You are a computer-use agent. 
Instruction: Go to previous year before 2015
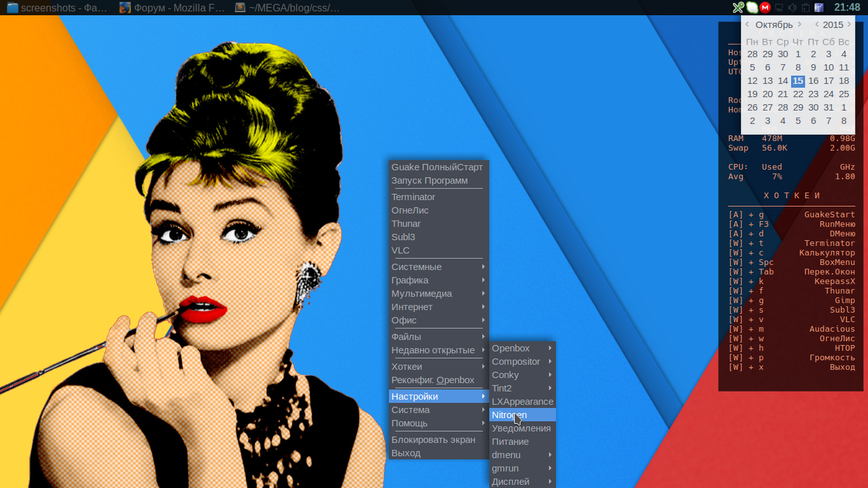[817, 25]
